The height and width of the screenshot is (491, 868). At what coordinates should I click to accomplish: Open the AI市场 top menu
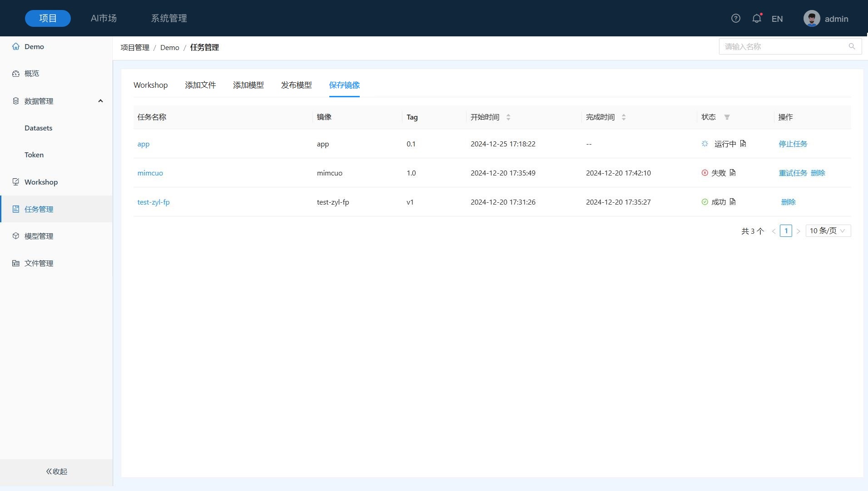[104, 18]
